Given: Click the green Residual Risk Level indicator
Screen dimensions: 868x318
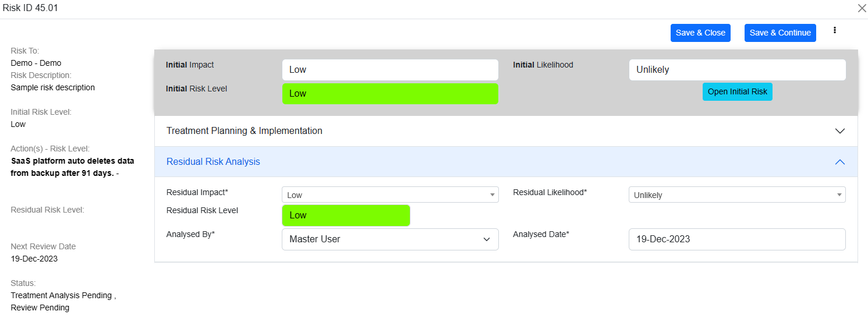Looking at the screenshot, I should tap(346, 215).
